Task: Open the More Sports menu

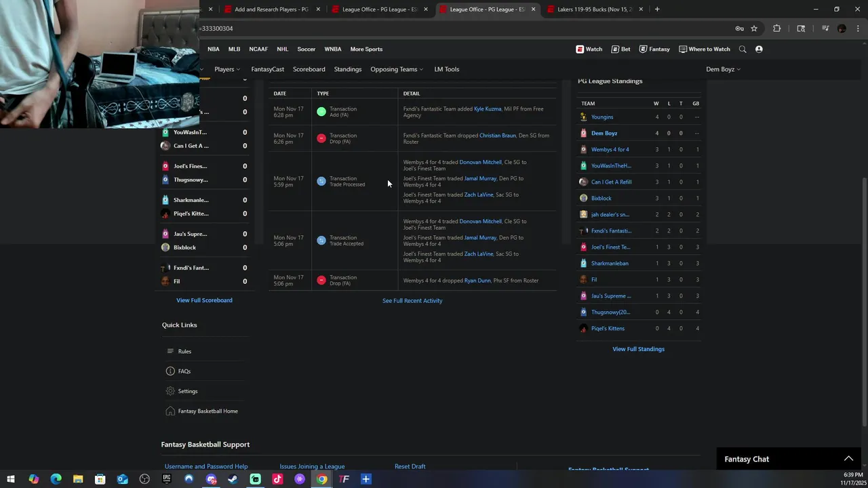Action: pos(366,49)
